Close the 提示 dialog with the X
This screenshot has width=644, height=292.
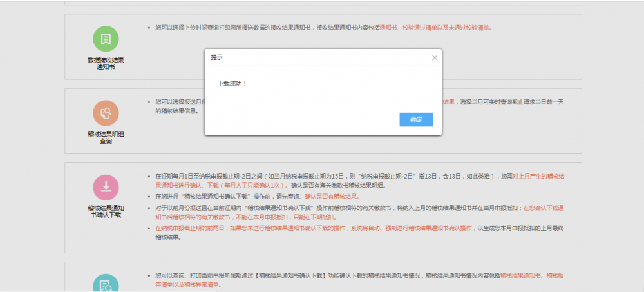tap(435, 57)
